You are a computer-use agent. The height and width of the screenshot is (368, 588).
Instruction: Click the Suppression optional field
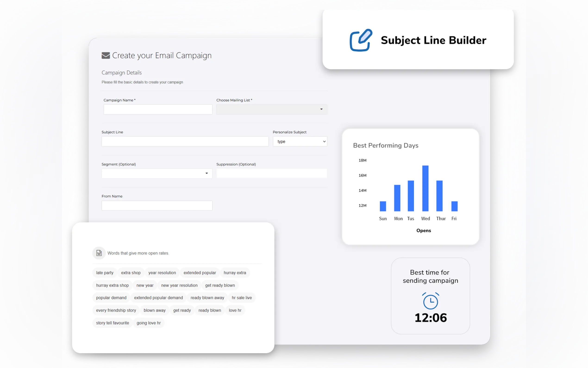pos(272,173)
